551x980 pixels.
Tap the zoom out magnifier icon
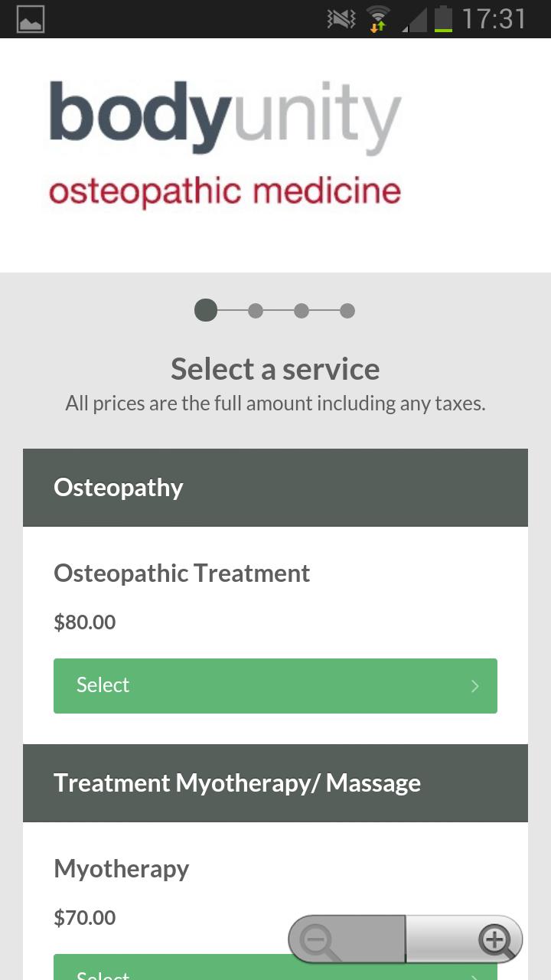318,939
